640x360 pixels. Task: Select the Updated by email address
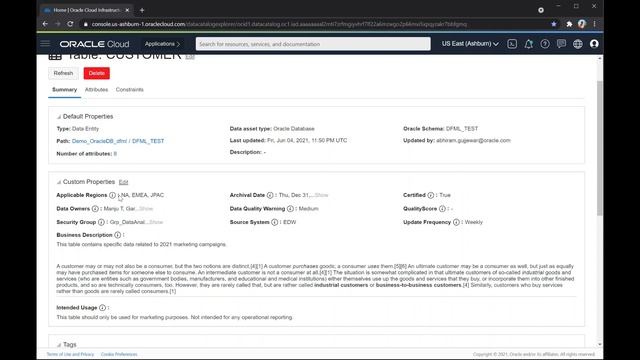[x=473, y=140]
